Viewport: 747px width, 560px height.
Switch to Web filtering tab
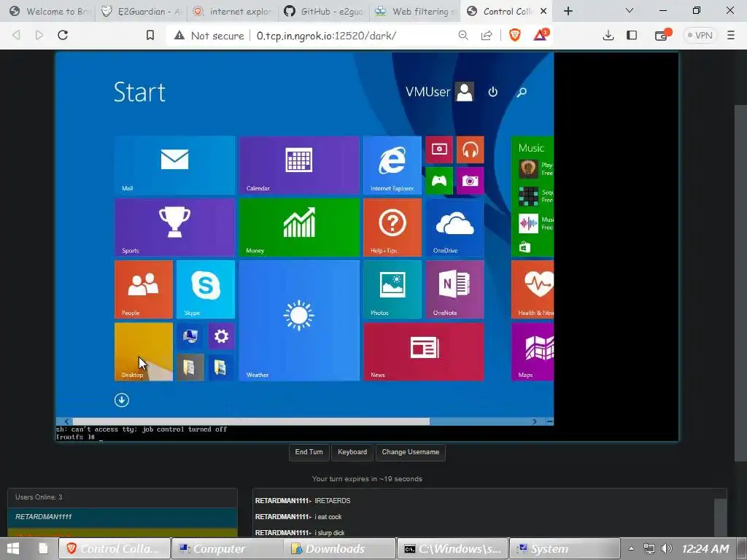pyautogui.click(x=415, y=12)
